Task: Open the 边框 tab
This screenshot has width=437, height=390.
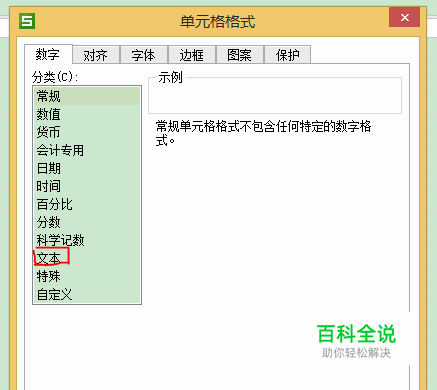Action: click(x=192, y=55)
